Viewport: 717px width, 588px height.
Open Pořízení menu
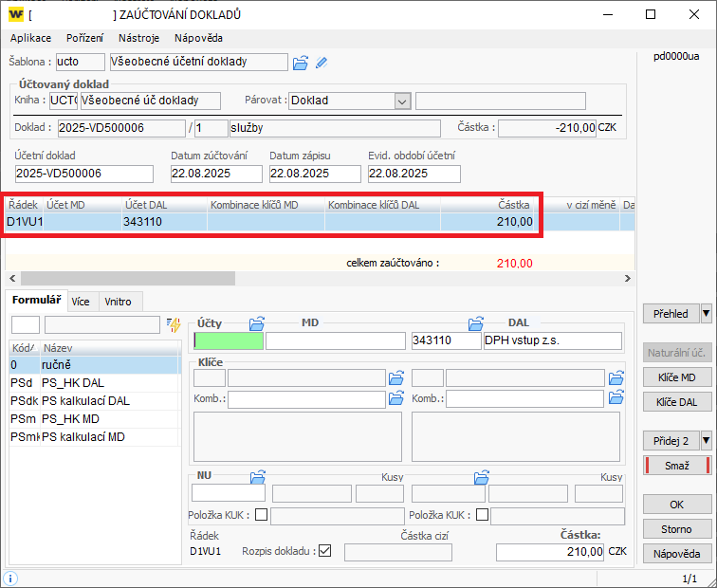pyautogui.click(x=85, y=38)
